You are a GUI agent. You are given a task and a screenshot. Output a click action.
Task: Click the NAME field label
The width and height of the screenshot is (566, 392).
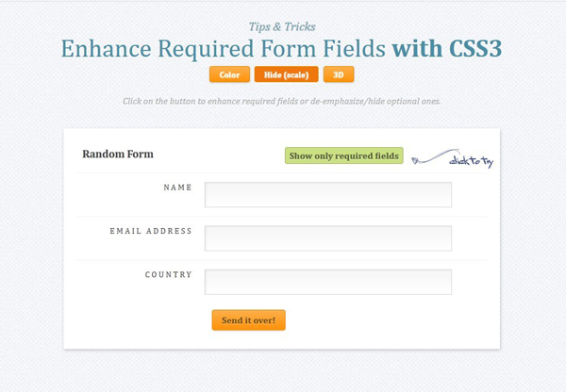pos(177,188)
